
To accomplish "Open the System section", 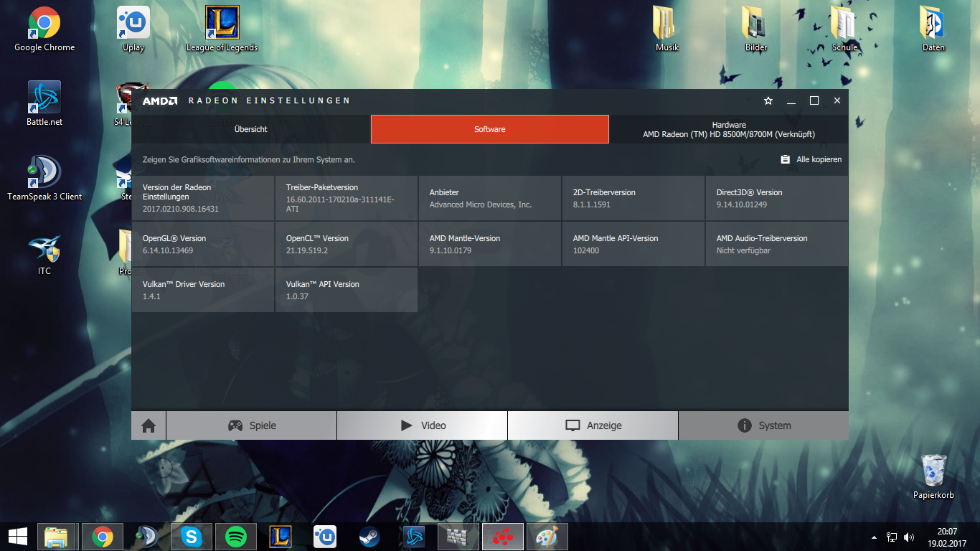I will point(763,425).
